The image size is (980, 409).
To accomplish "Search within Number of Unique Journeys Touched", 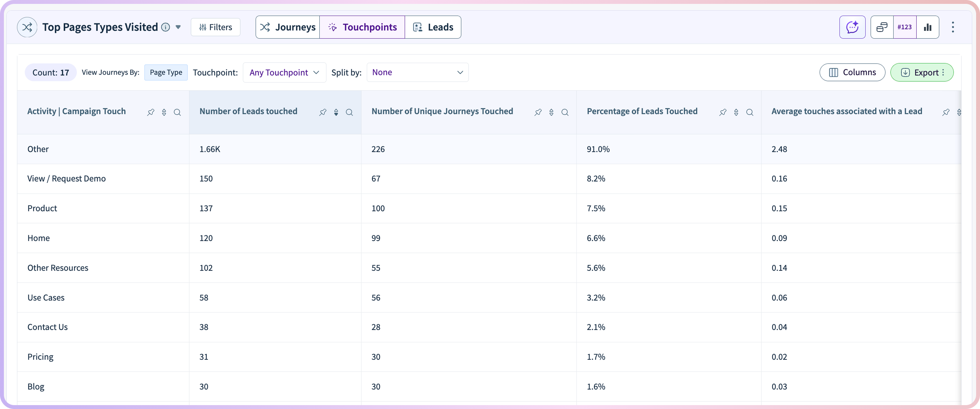I will [x=565, y=112].
